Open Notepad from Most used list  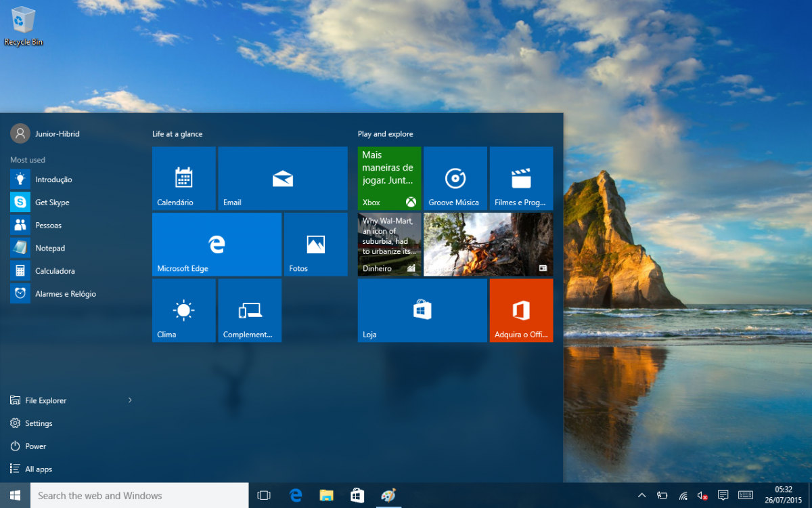pyautogui.click(x=73, y=248)
